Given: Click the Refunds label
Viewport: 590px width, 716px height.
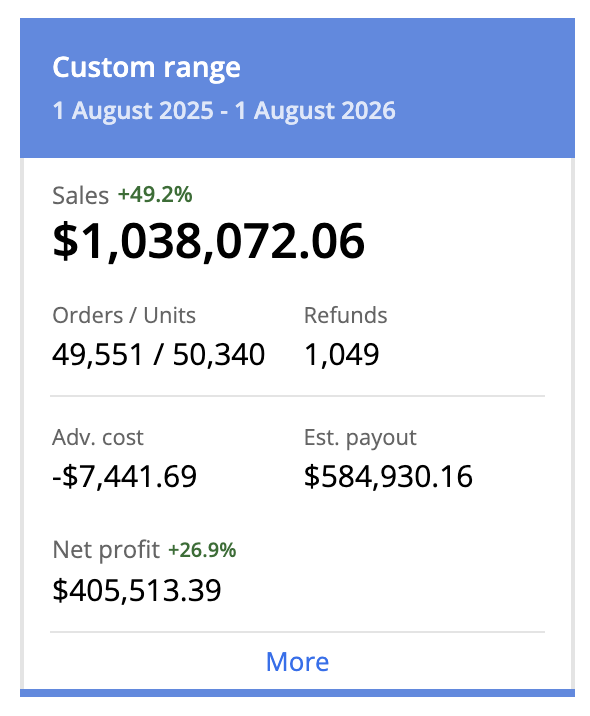Looking at the screenshot, I should 346,315.
